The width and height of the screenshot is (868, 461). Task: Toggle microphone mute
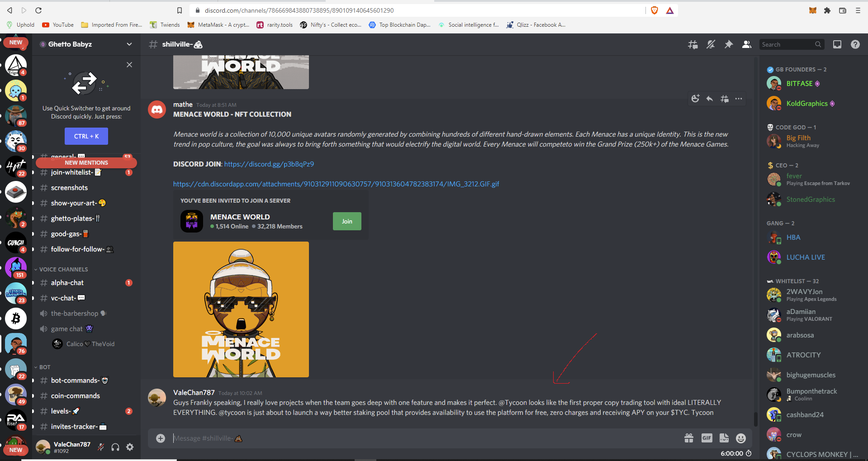click(101, 447)
